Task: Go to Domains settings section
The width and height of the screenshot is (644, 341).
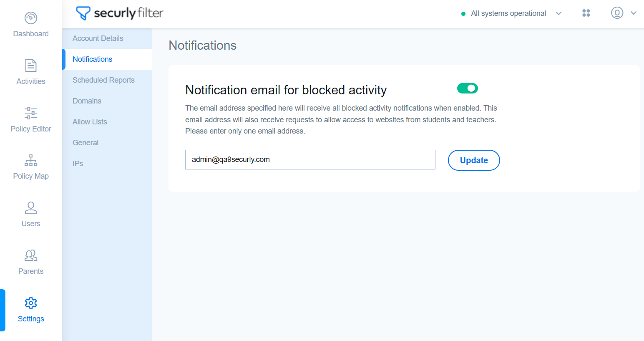Action: point(87,101)
